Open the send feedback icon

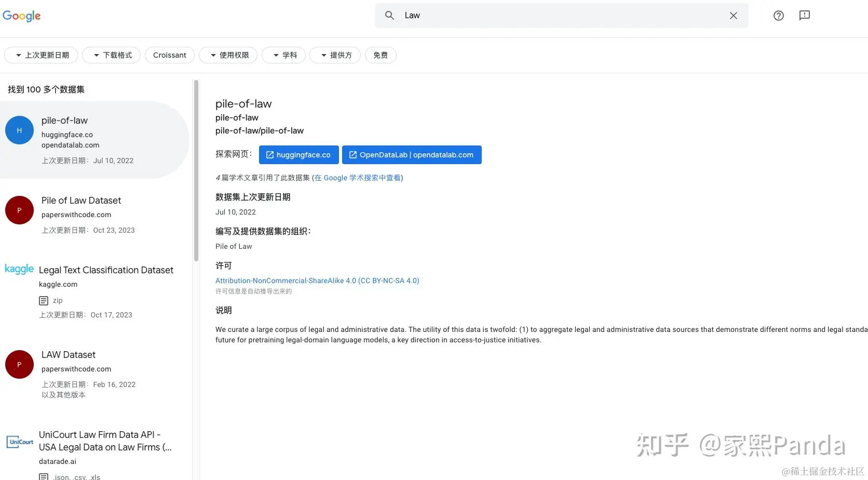click(804, 16)
